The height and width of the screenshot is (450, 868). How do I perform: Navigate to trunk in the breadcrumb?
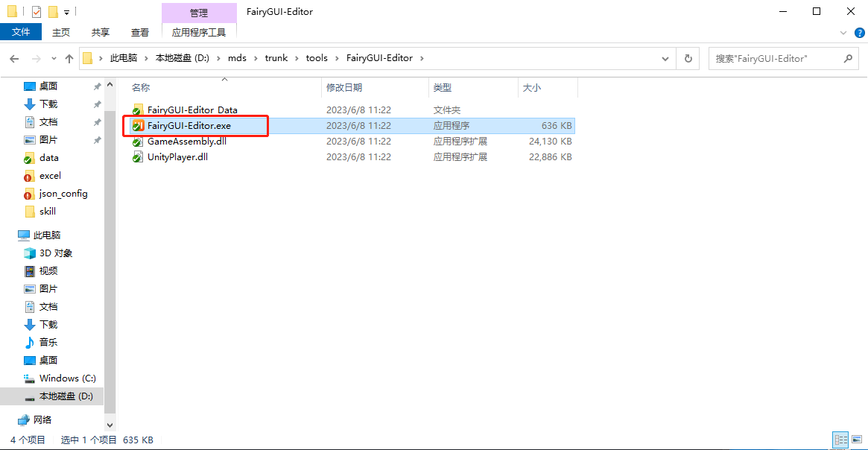pos(276,58)
